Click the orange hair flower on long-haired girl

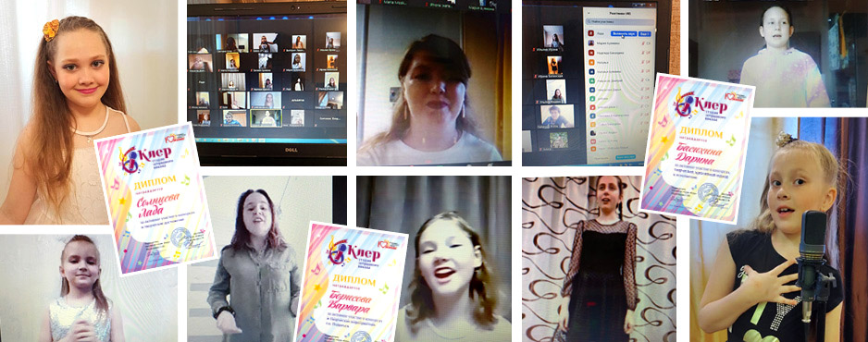click(x=51, y=30)
